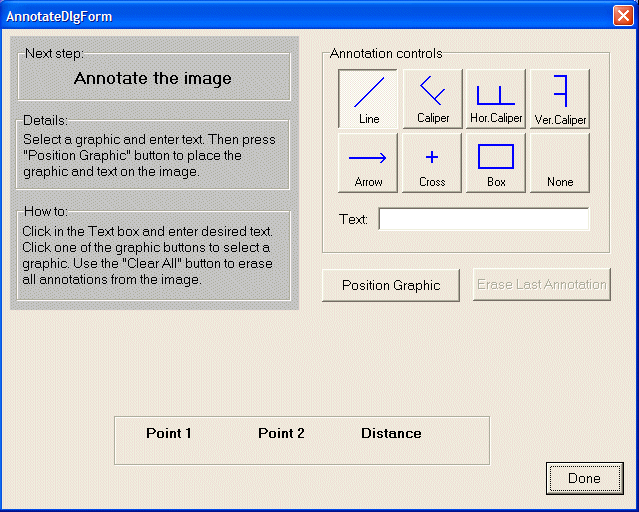The width and height of the screenshot is (639, 512).
Task: Click the How to instructions panel
Action: tap(153, 256)
